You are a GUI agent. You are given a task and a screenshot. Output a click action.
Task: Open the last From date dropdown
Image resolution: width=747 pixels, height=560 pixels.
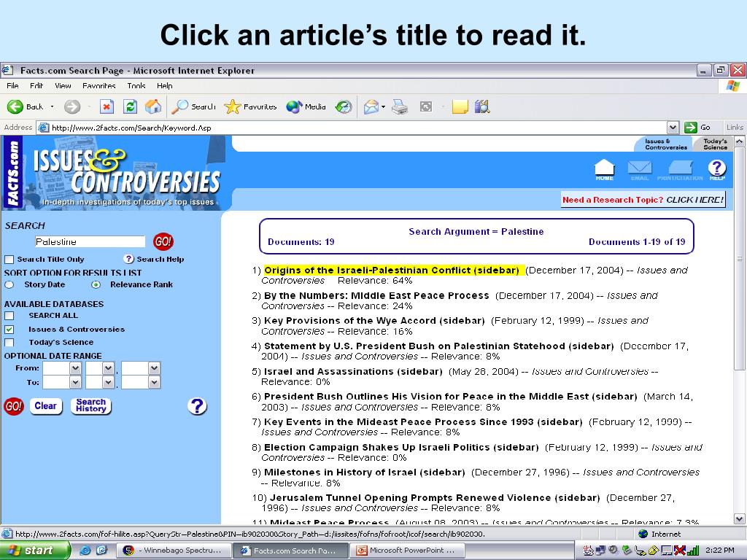click(154, 368)
